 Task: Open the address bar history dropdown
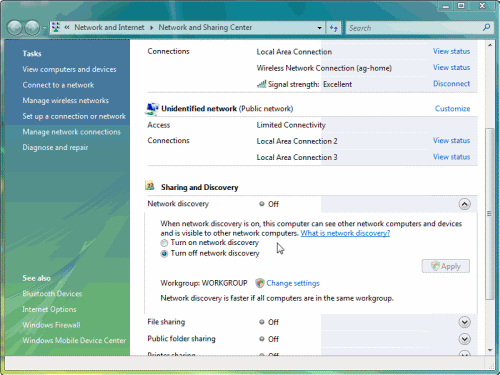pyautogui.click(x=319, y=28)
